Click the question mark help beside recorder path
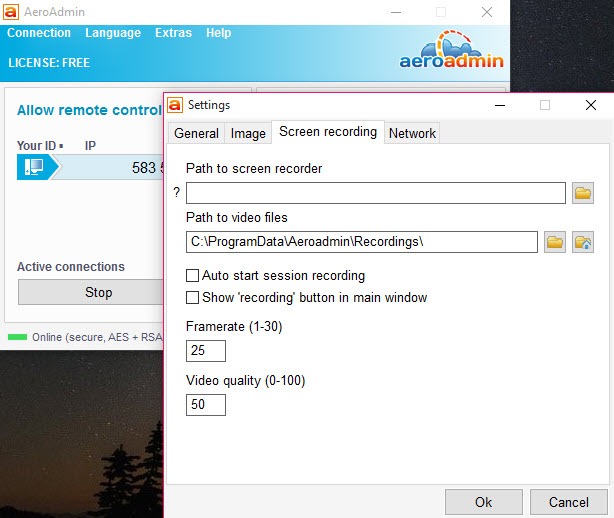This screenshot has width=614, height=518. click(177, 192)
